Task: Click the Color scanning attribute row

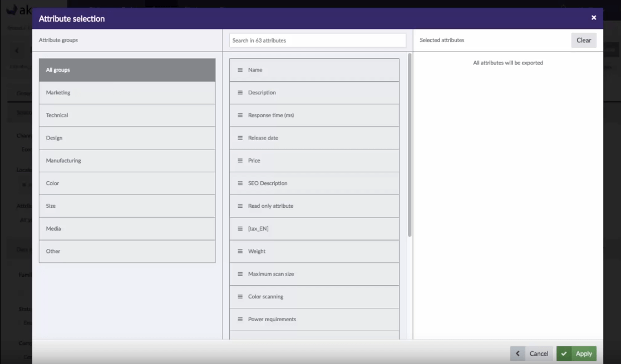Action: tap(314, 297)
